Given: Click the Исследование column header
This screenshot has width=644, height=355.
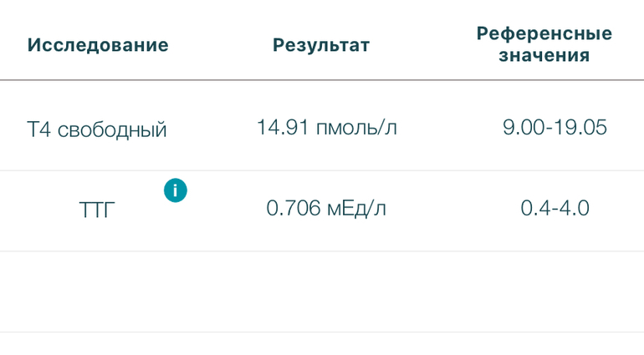Looking at the screenshot, I should tap(98, 45).
